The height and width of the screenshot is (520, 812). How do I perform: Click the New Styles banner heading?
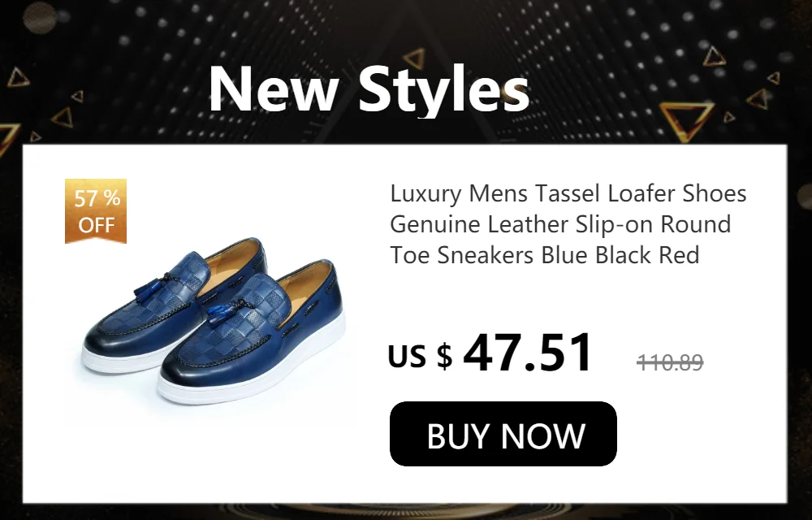pyautogui.click(x=369, y=89)
